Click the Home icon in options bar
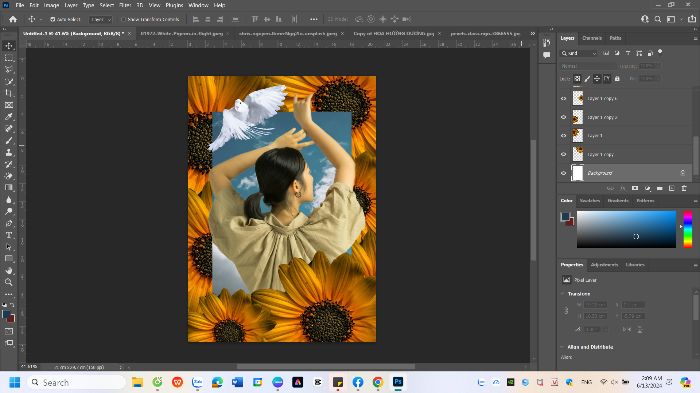The image size is (700, 393). [x=13, y=19]
